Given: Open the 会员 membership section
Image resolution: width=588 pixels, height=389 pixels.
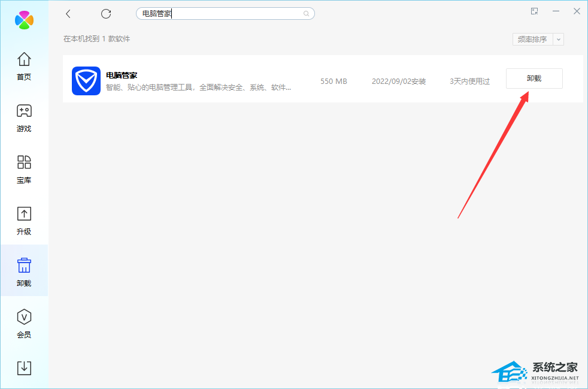Looking at the screenshot, I should 24,324.
